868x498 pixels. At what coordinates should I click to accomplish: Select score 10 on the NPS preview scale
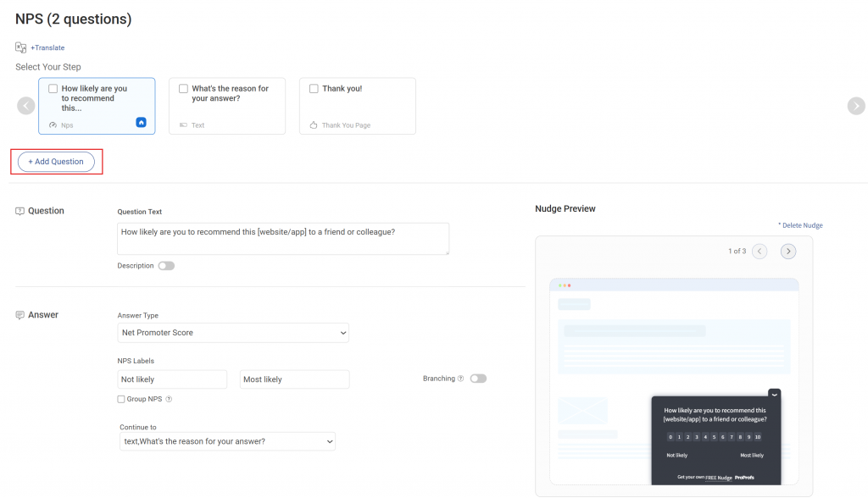click(x=759, y=437)
